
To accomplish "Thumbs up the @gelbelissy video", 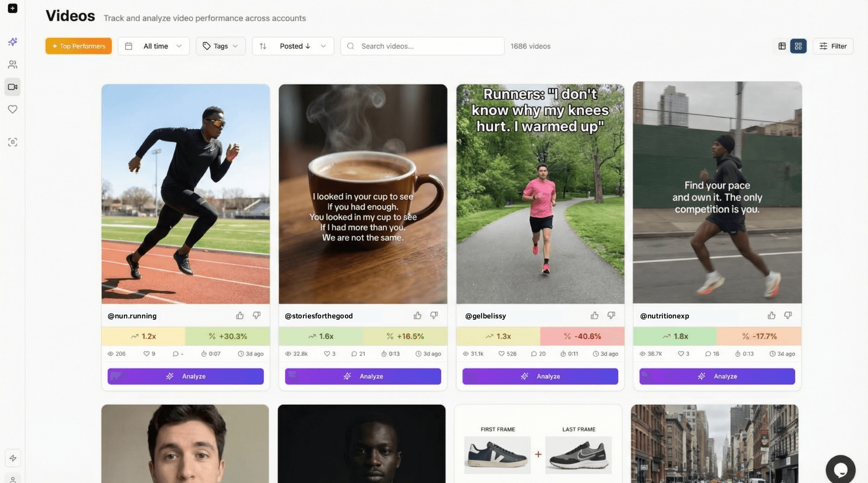I will 594,315.
